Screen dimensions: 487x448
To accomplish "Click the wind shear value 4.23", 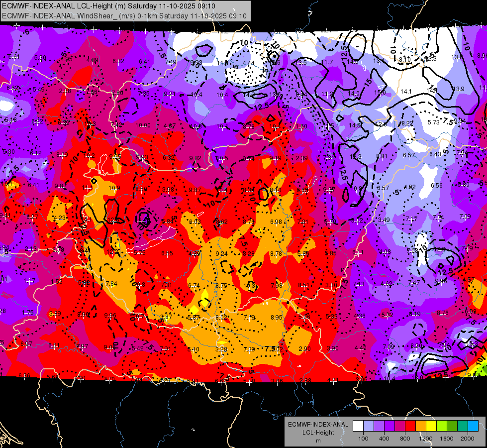I will 60,218.
